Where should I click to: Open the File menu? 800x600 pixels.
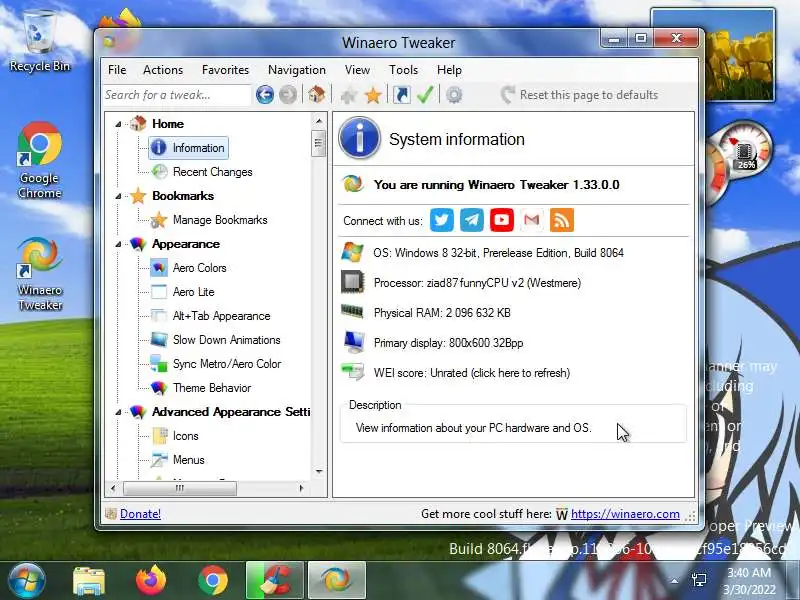117,70
